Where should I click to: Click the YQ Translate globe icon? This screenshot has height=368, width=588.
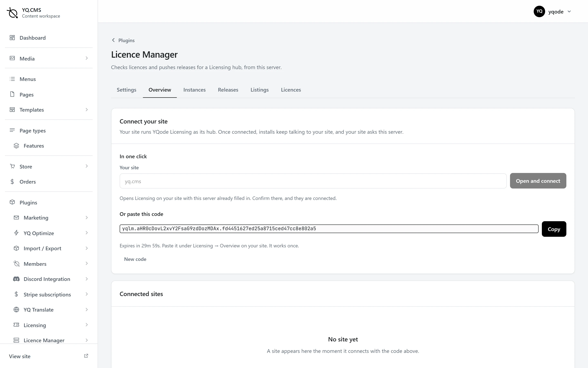(16, 310)
